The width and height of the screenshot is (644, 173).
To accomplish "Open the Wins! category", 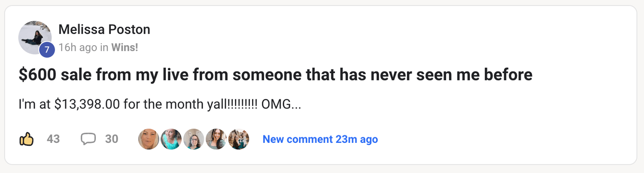I will pos(125,47).
